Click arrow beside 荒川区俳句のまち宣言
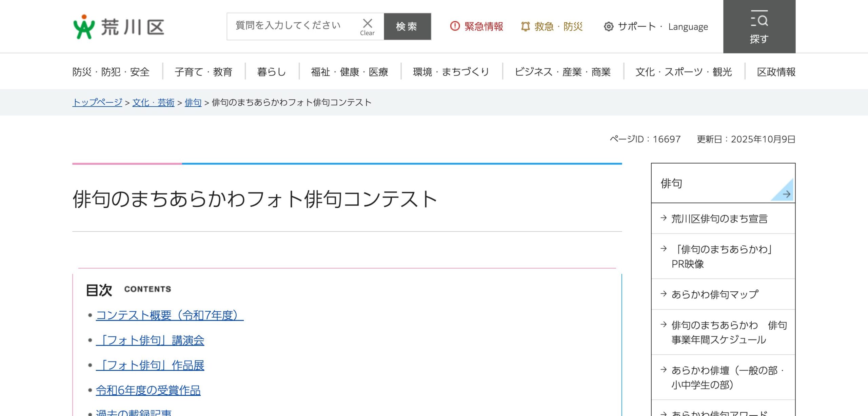Screen dimensions: 868x416 coord(664,218)
